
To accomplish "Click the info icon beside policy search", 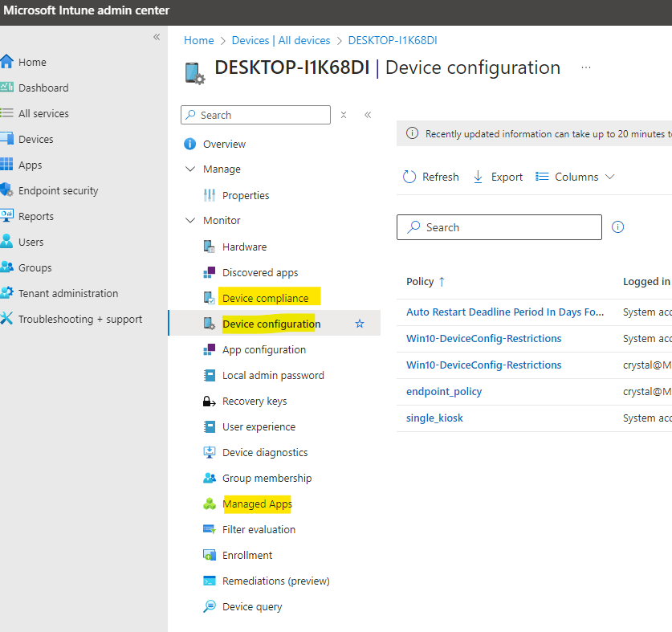I will 617,226.
